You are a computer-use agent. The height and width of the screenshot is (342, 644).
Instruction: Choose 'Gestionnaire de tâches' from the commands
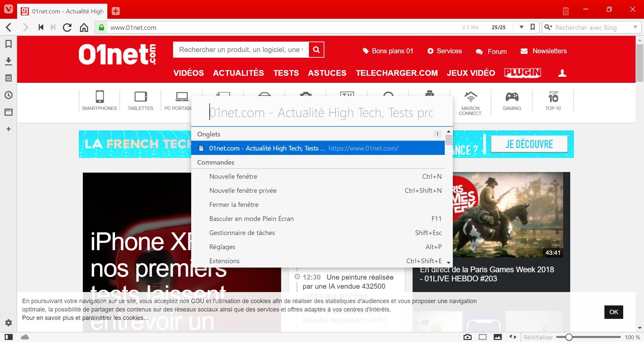coord(242,233)
